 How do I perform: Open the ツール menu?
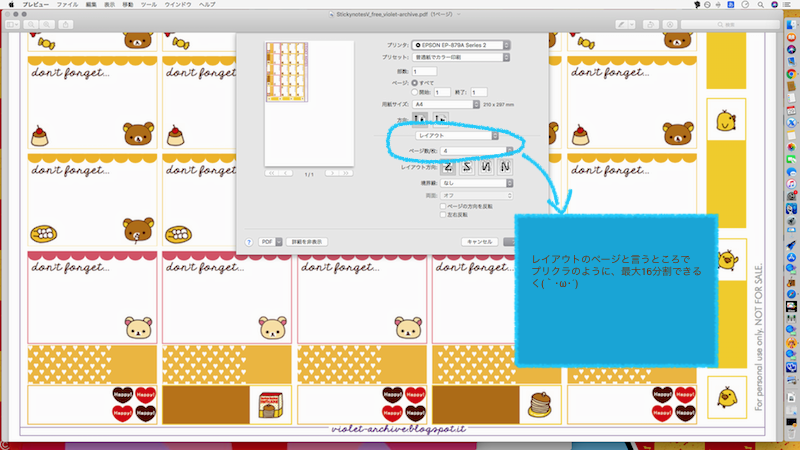[x=148, y=4]
